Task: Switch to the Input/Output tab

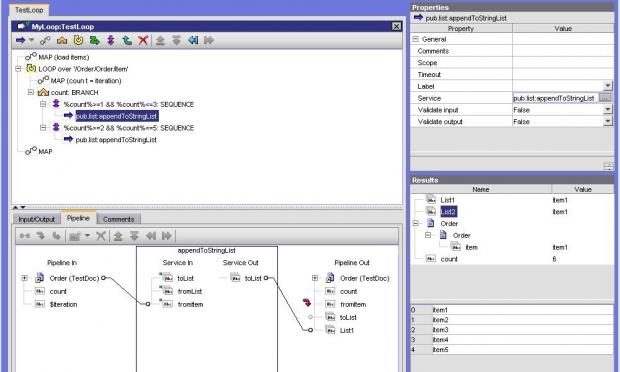Action: click(36, 219)
